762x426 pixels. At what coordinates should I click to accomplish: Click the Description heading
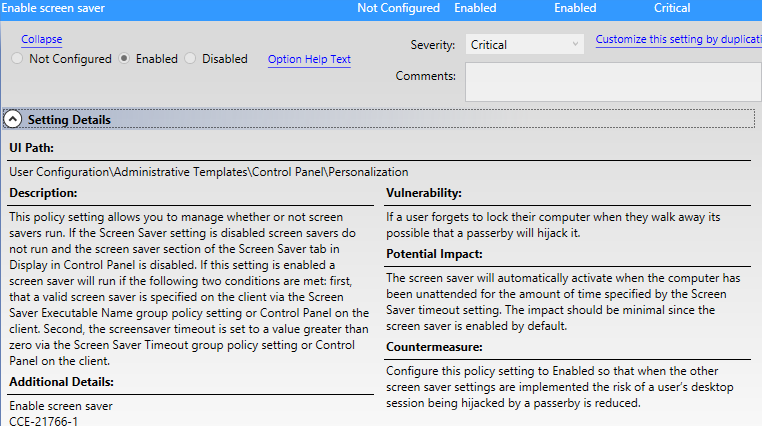pos(43,193)
